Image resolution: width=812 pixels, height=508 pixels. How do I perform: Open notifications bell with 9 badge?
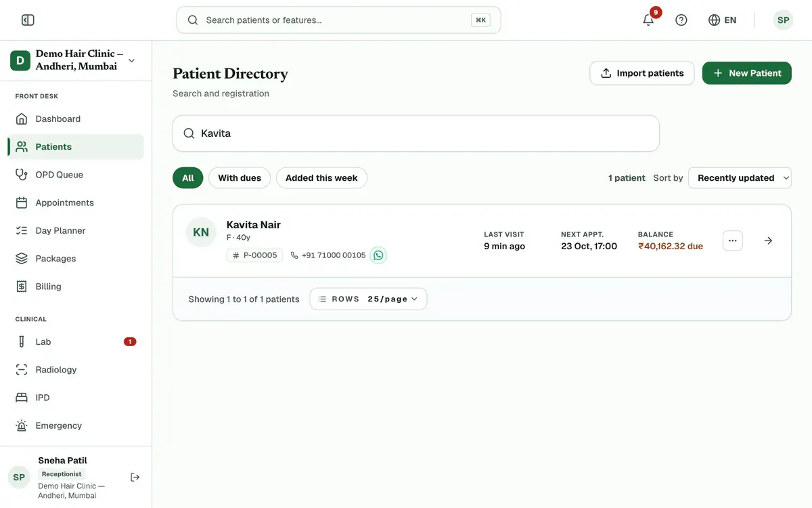pyautogui.click(x=648, y=20)
